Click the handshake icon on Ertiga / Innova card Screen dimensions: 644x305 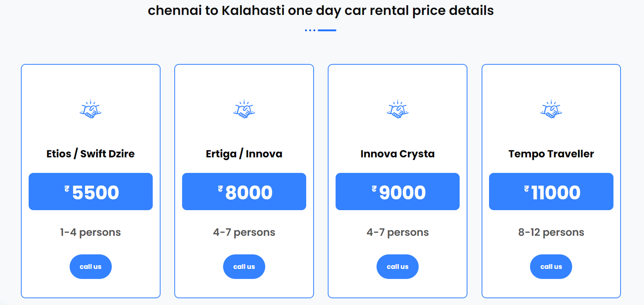244,110
